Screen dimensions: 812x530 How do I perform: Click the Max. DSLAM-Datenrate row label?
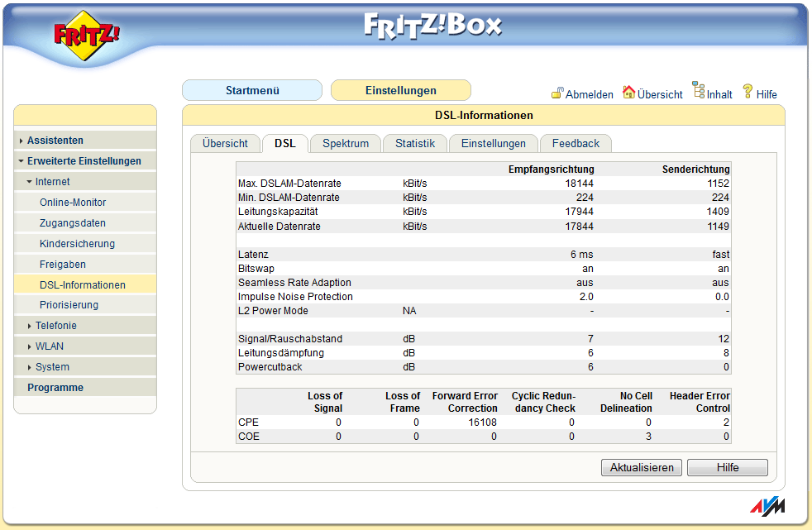(x=289, y=184)
